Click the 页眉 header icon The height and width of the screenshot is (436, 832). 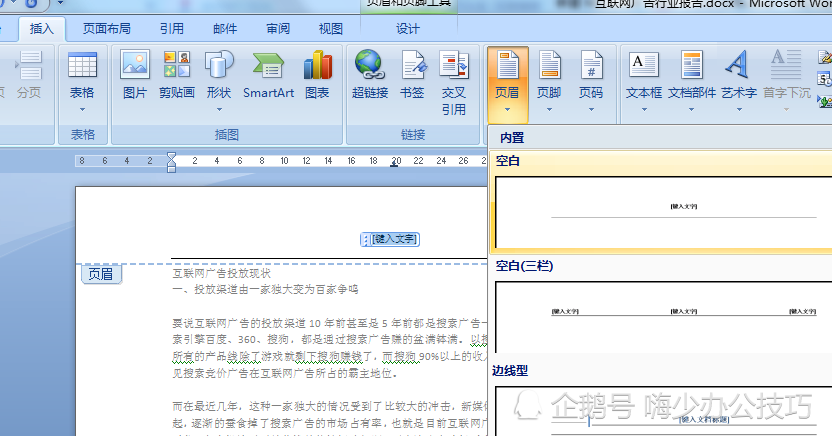pyautogui.click(x=507, y=65)
